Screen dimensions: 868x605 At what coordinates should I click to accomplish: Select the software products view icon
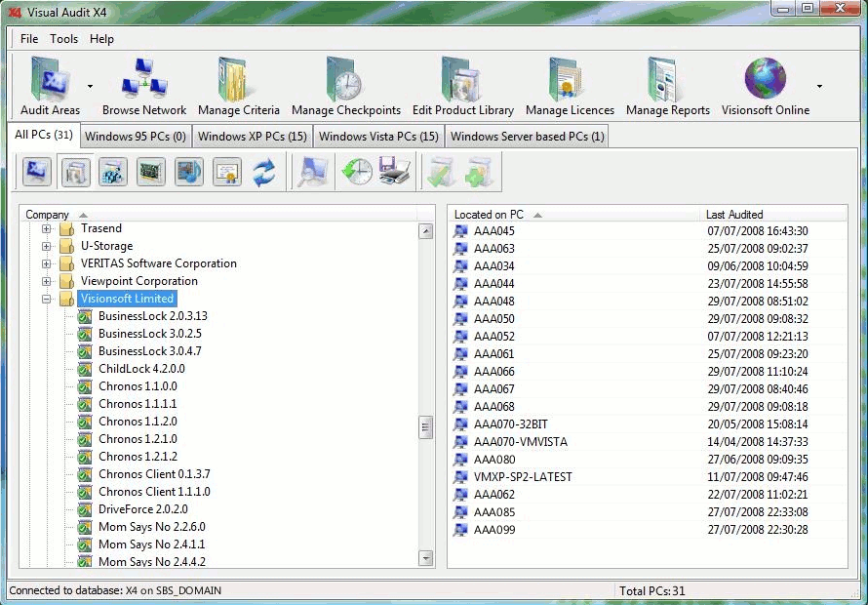coord(75,172)
